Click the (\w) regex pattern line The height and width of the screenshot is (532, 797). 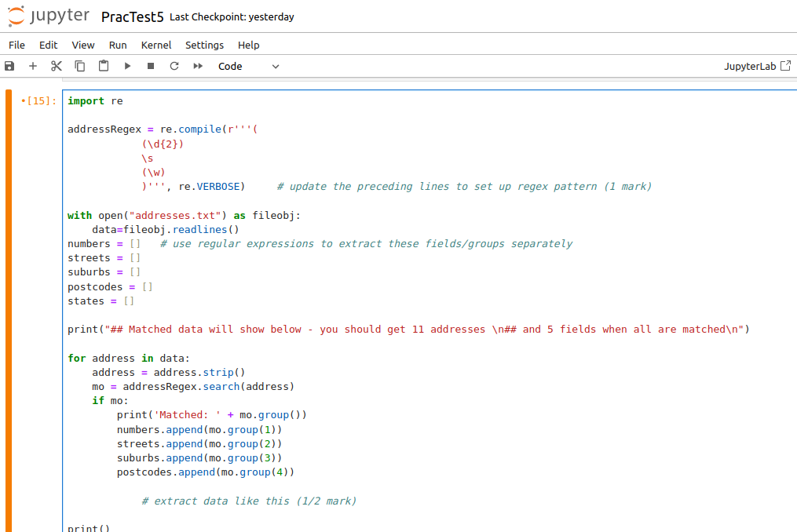pos(153,173)
